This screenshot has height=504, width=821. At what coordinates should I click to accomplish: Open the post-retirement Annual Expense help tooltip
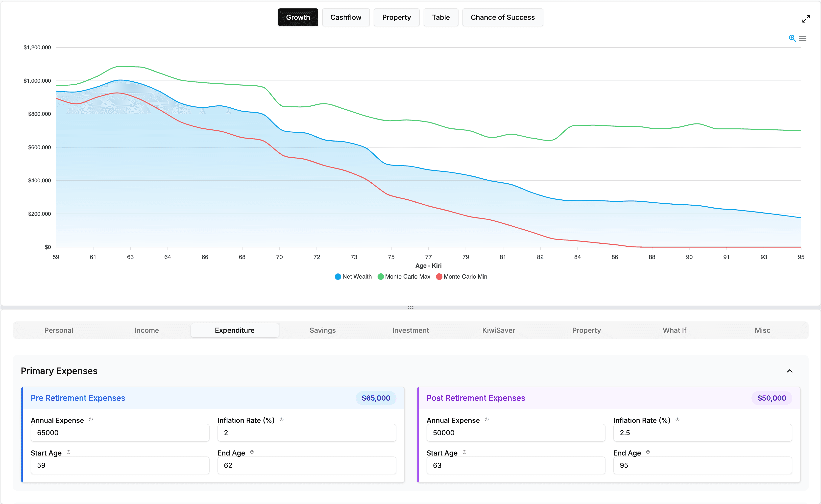tap(487, 420)
